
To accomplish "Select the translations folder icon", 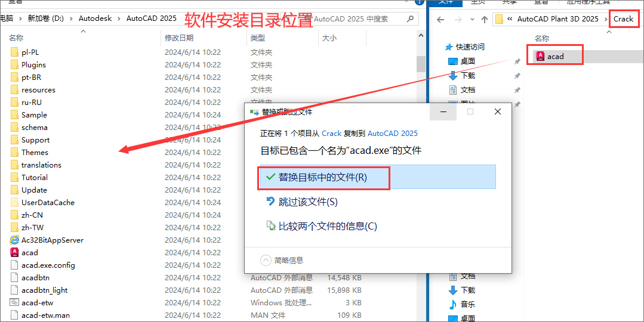I will [x=14, y=165].
